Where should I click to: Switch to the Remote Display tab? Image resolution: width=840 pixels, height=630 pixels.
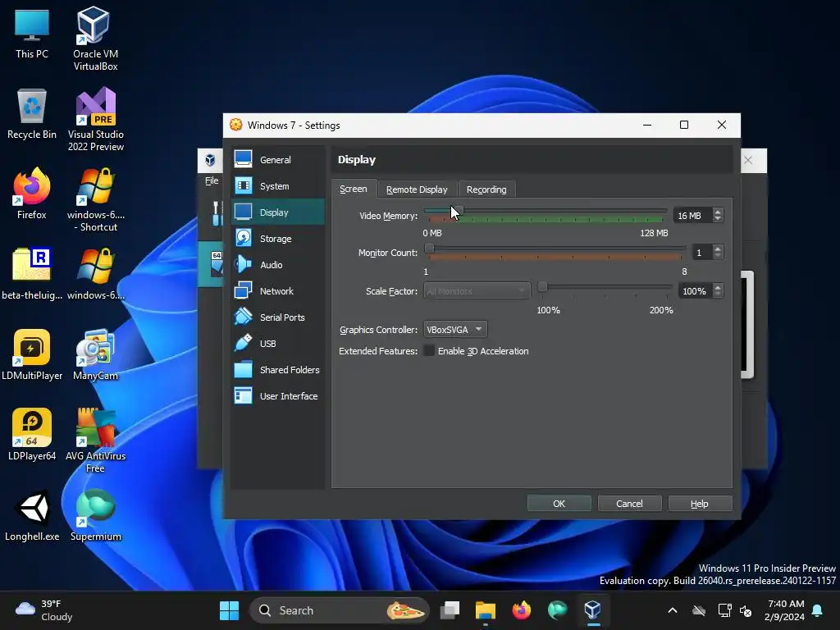[x=417, y=189]
